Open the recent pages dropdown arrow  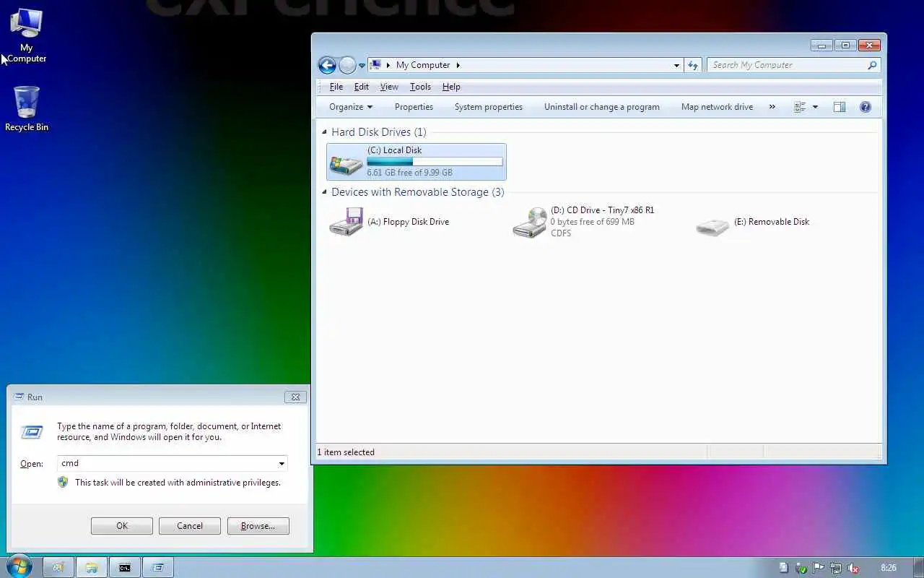click(x=362, y=66)
